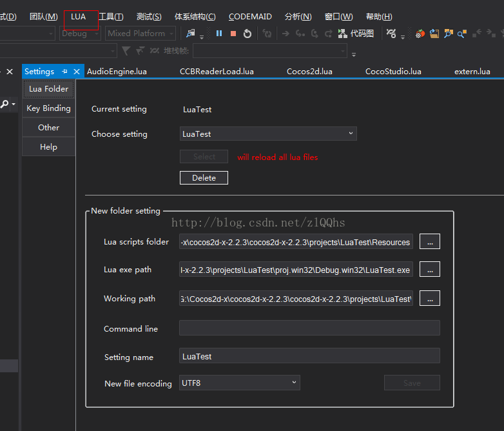Open overflow options beside stack frame box
504x431 pixels.
point(354,54)
